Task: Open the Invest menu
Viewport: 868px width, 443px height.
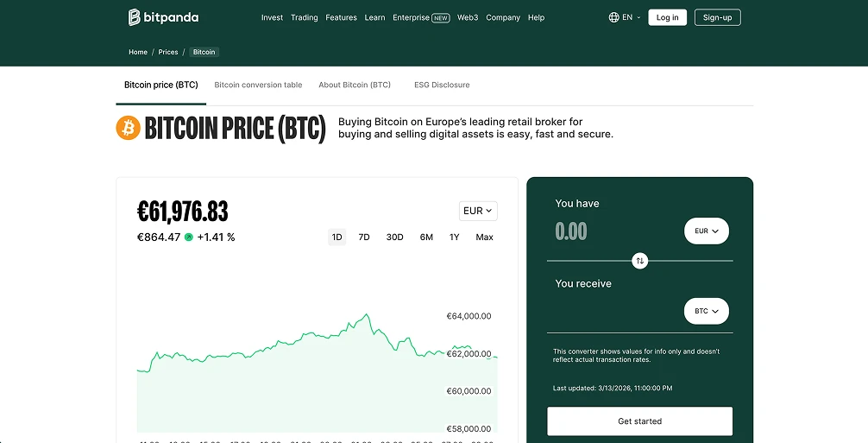Action: point(272,17)
